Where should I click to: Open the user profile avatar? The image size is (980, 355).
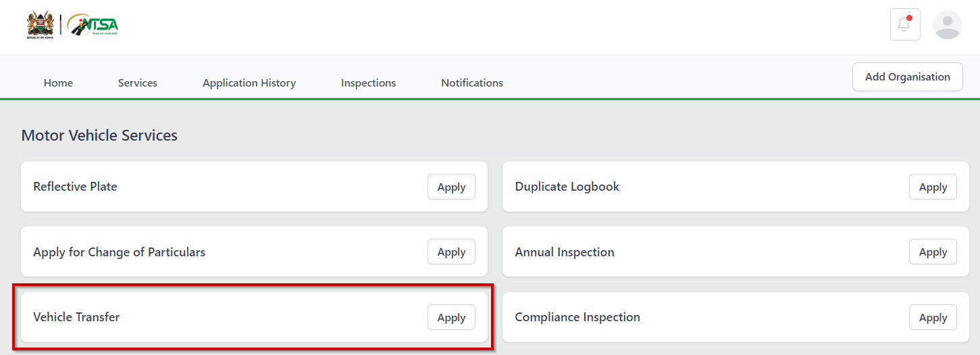pyautogui.click(x=947, y=25)
